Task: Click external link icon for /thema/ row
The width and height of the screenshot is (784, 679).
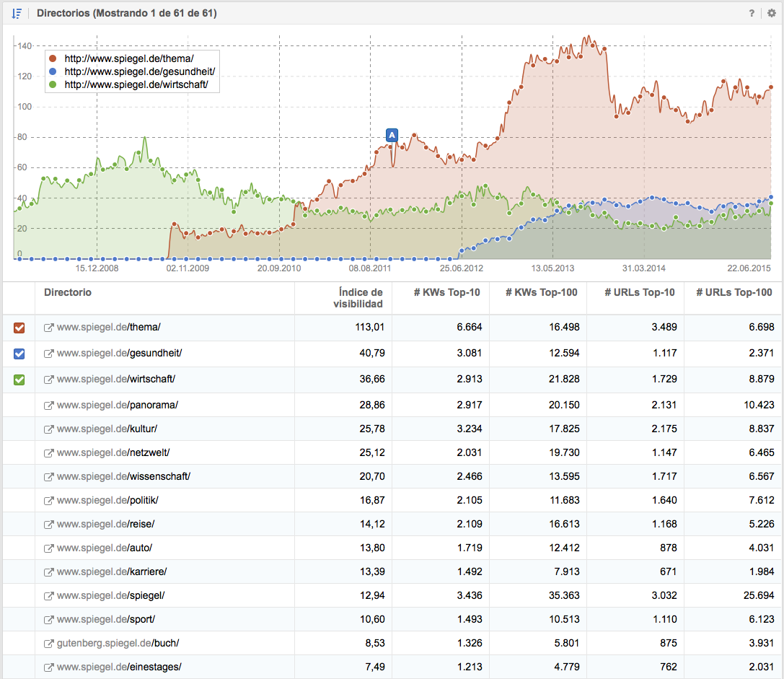Action: 49,328
